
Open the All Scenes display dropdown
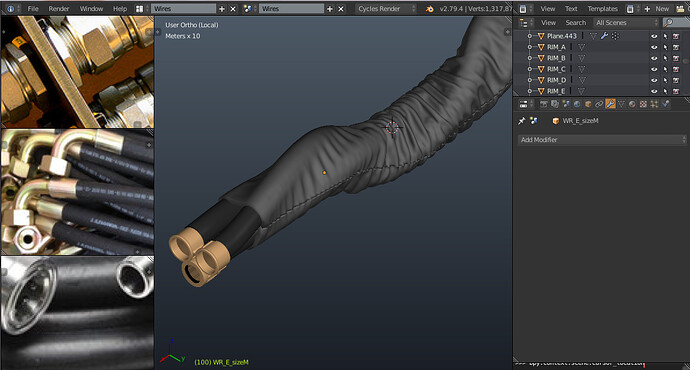[627, 22]
